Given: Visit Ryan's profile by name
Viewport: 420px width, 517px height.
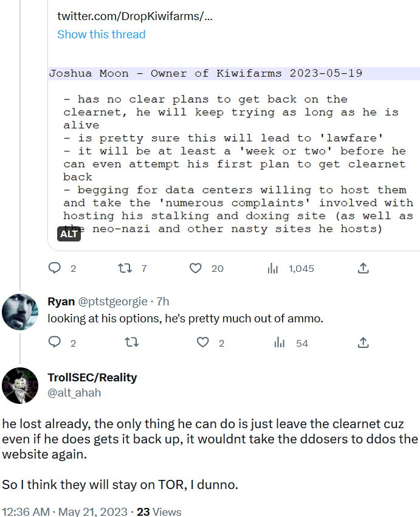Looking at the screenshot, I should pyautogui.click(x=61, y=301).
